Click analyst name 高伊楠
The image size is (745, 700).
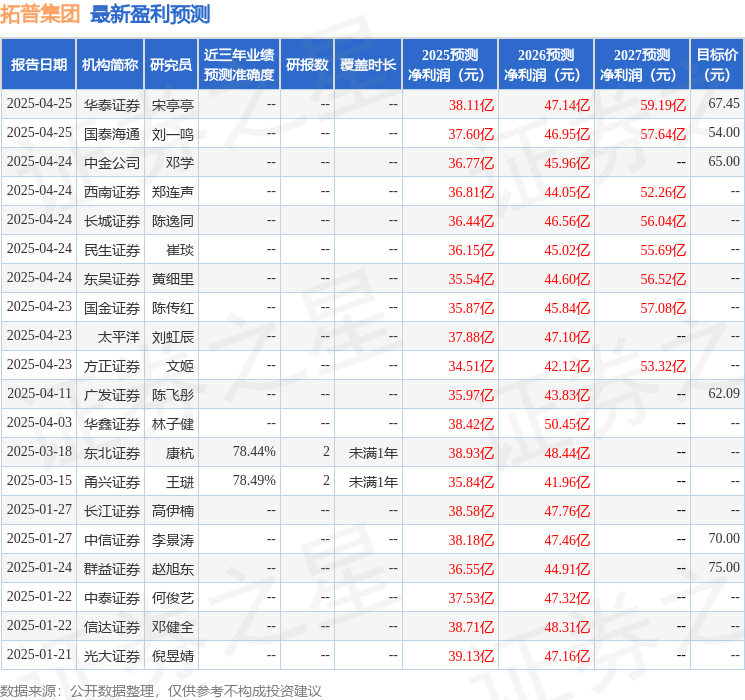click(x=172, y=511)
